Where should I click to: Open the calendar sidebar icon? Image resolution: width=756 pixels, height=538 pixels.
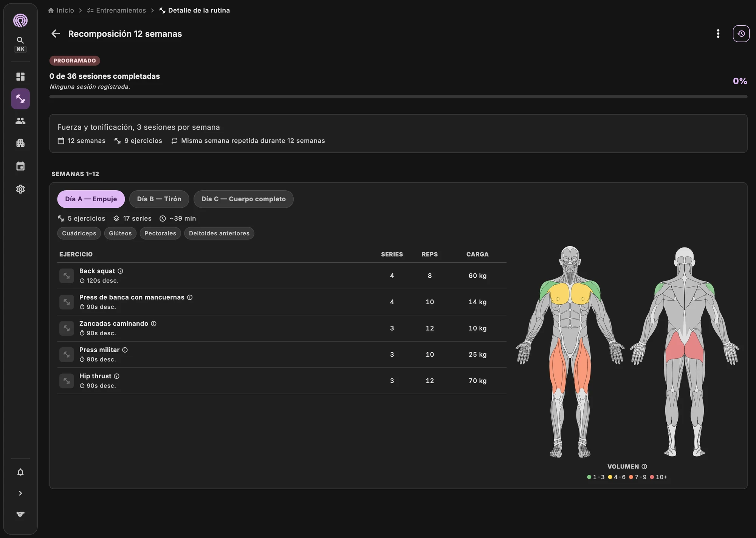pyautogui.click(x=20, y=166)
